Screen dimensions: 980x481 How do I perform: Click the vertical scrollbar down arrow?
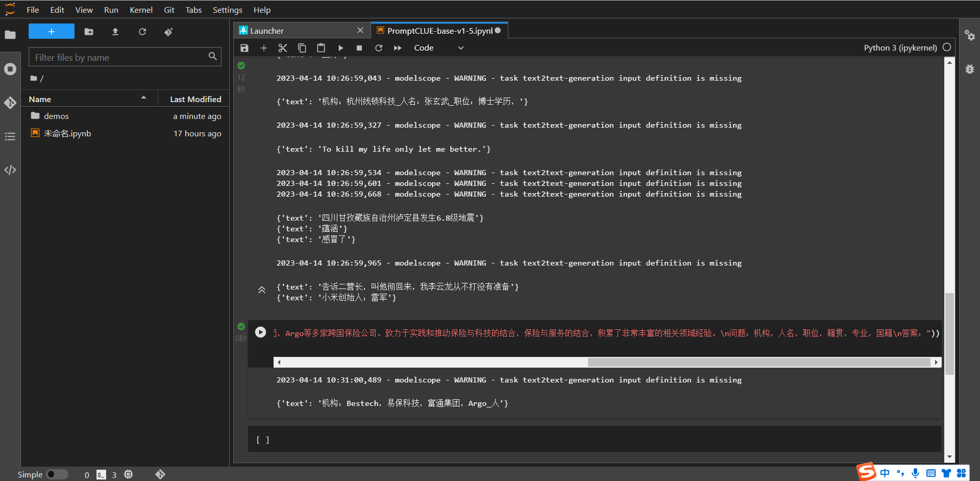coord(949,457)
